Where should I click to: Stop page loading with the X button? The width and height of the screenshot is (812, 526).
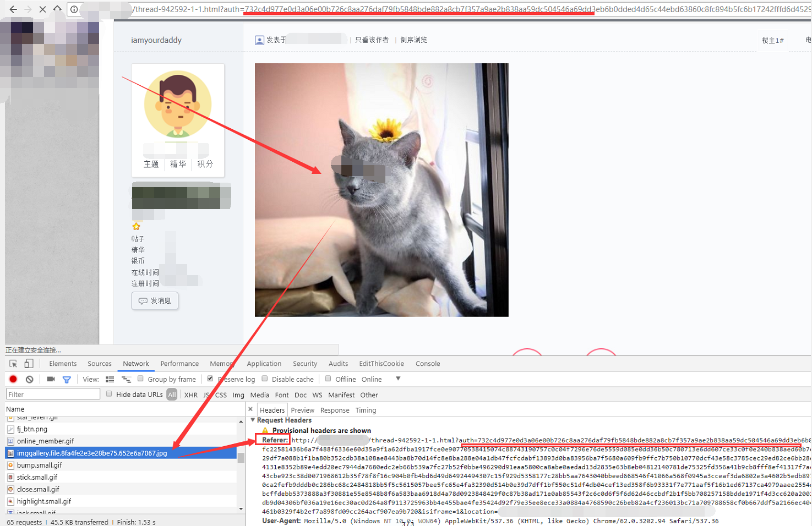(42, 9)
